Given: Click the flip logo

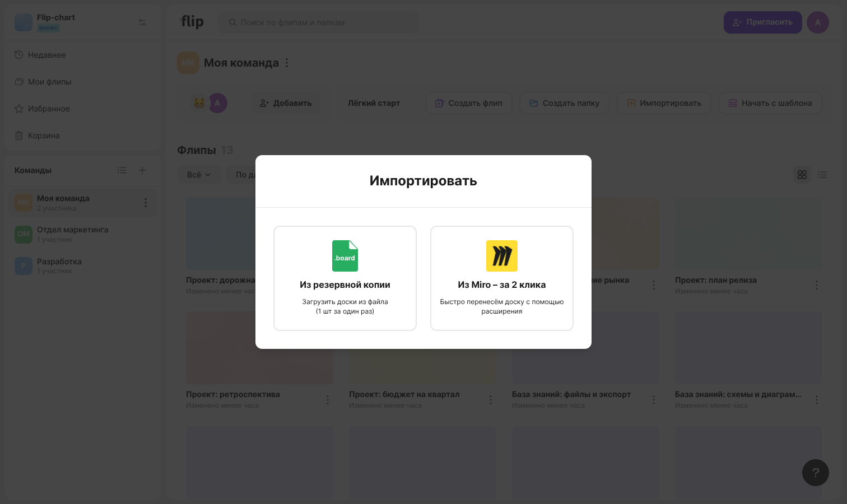Looking at the screenshot, I should 192,22.
